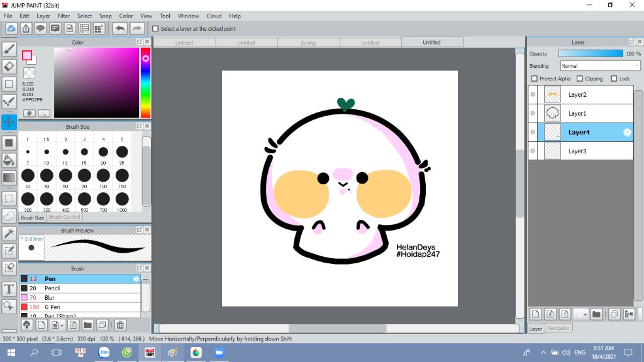Click the speech bubble icon in toolbar
Viewport: 644px width, 362px height.
(x=40, y=28)
